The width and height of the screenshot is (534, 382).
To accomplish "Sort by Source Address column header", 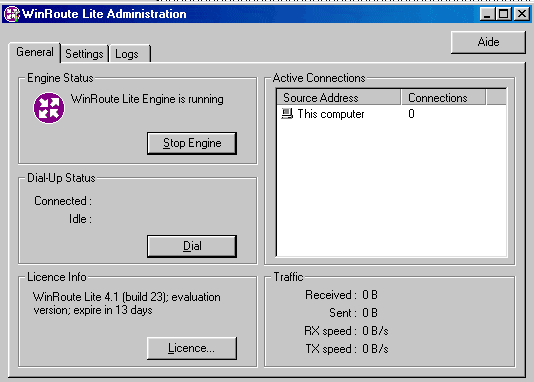I will [x=339, y=98].
